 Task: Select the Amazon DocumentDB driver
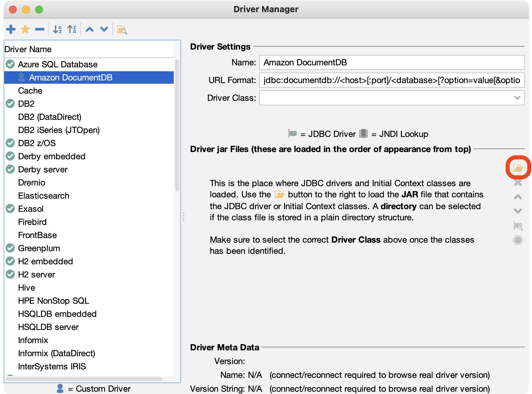(x=89, y=77)
